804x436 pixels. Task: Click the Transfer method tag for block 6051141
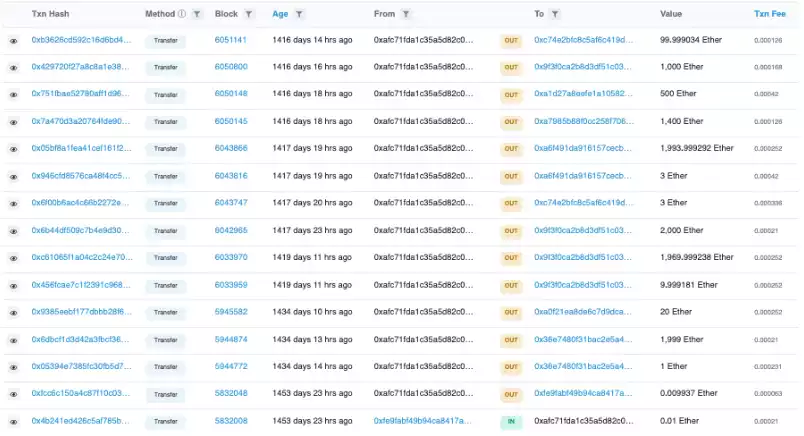coord(166,41)
